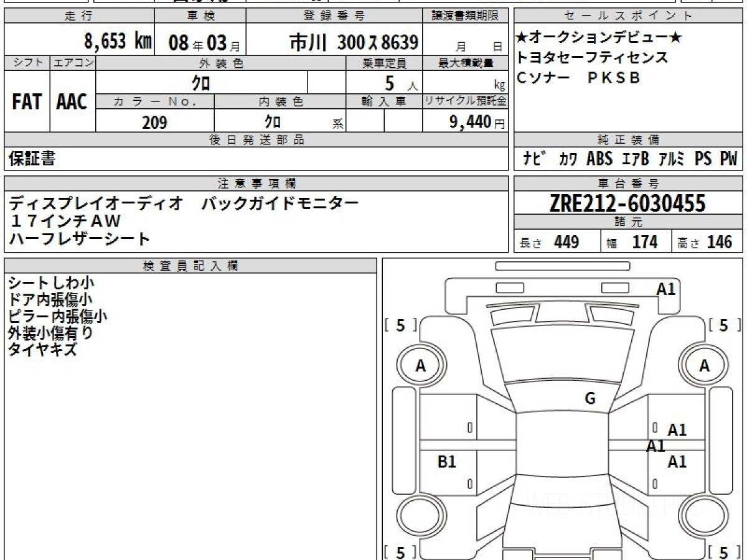
Task: Click the FAT shift value
Action: click(x=27, y=102)
